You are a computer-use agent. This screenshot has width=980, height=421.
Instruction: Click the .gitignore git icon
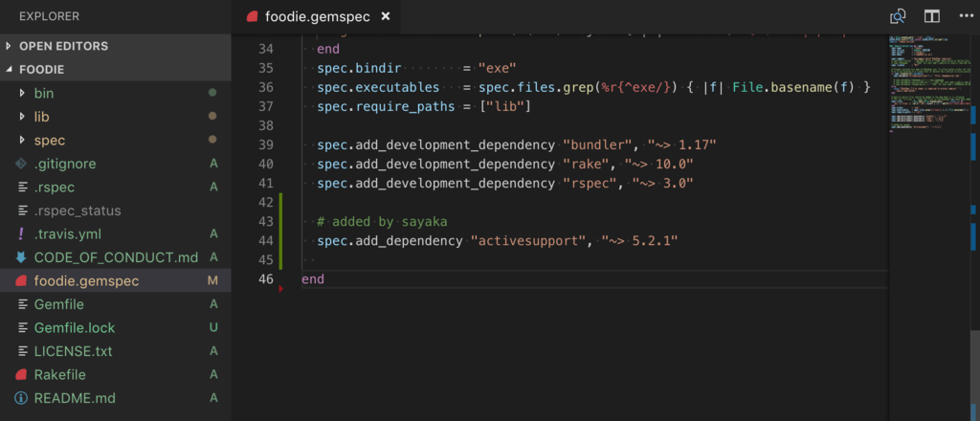[22, 164]
